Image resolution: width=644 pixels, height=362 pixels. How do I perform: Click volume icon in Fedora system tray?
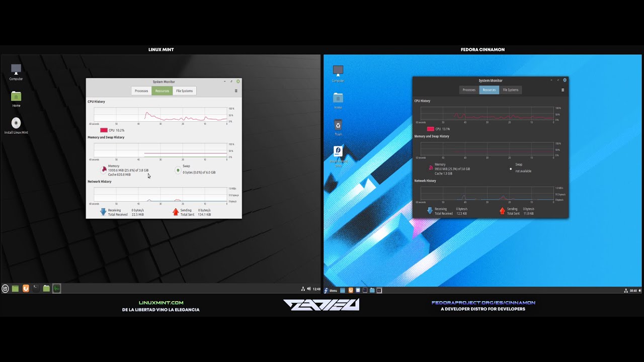click(x=640, y=291)
